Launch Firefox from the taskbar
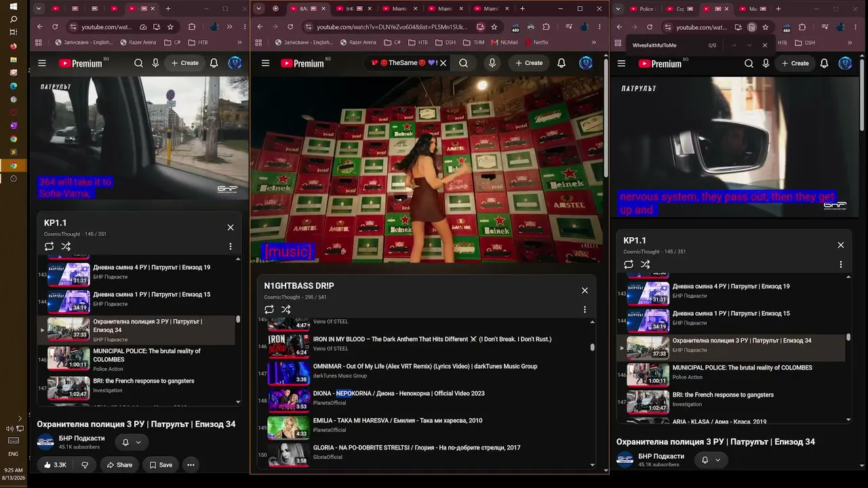 (14, 46)
